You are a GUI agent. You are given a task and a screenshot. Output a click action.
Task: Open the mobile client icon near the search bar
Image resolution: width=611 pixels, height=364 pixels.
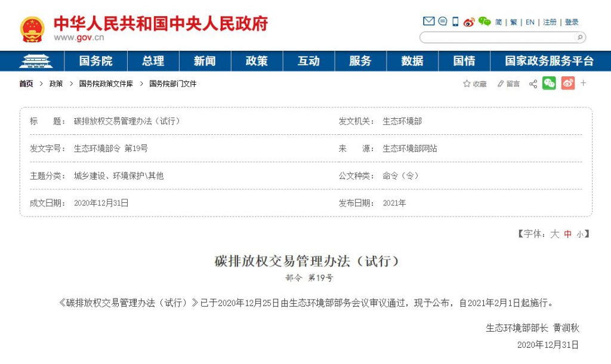pos(455,21)
